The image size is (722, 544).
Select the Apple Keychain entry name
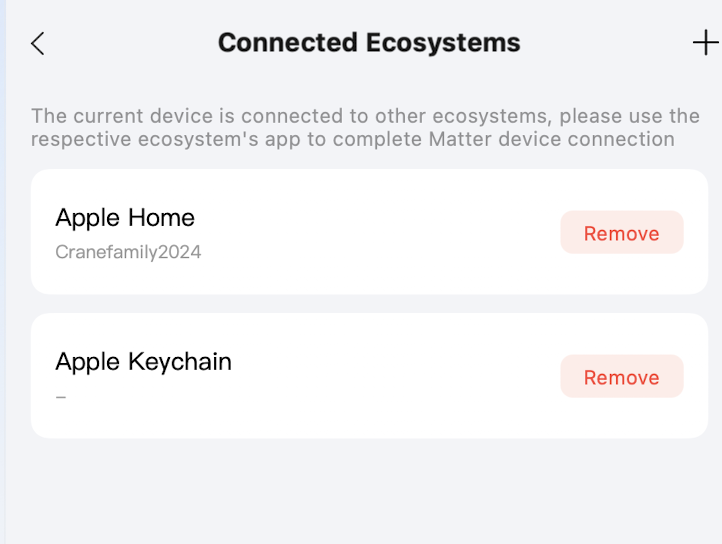click(143, 361)
